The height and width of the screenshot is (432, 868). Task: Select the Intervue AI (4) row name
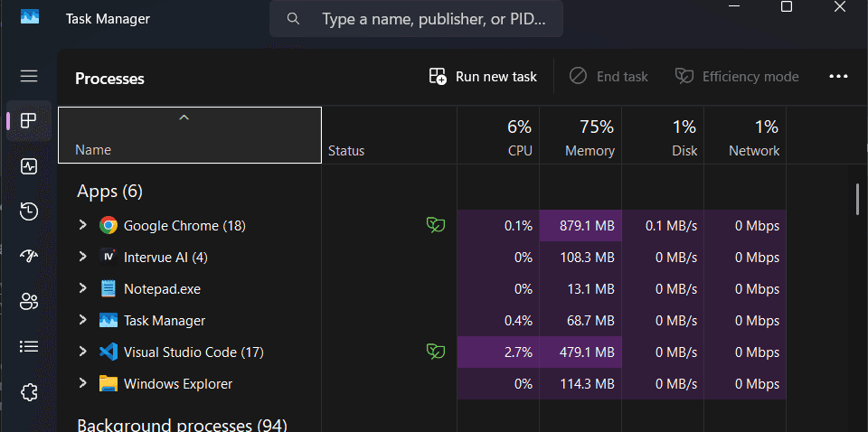165,258
